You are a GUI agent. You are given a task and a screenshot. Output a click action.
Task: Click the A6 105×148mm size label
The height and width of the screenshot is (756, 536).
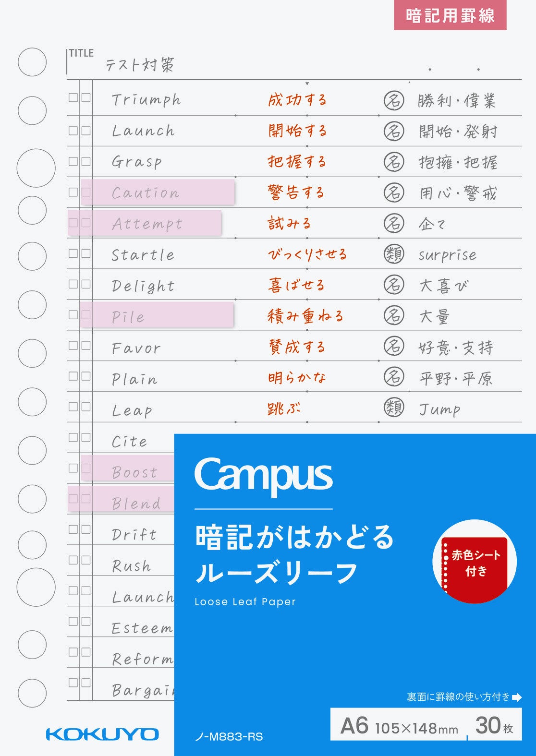click(x=399, y=726)
